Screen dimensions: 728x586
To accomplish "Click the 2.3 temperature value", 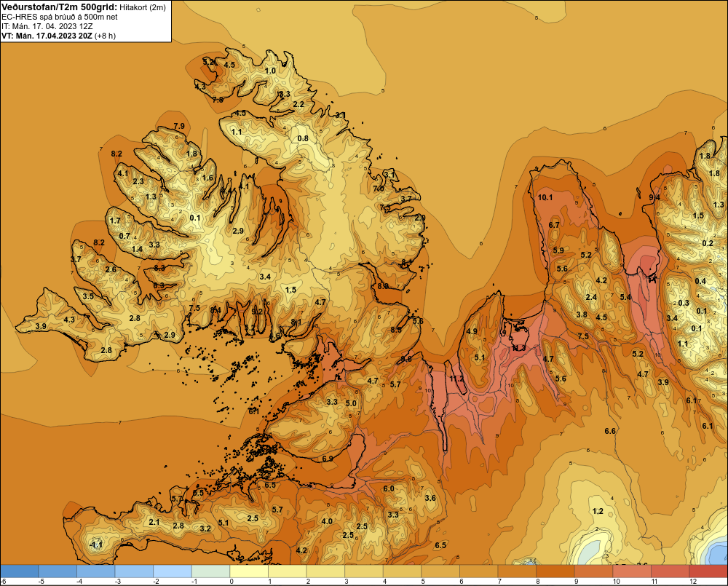I will pyautogui.click(x=138, y=181).
